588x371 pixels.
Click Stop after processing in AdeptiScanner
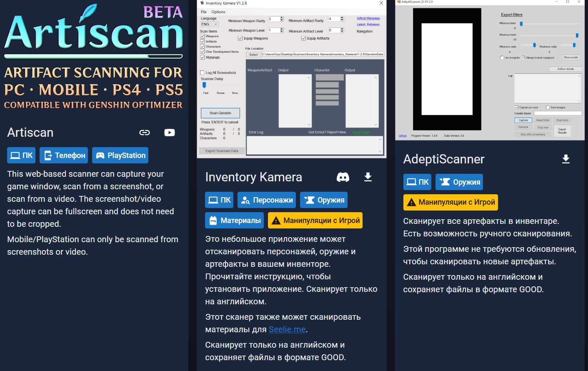tap(533, 135)
